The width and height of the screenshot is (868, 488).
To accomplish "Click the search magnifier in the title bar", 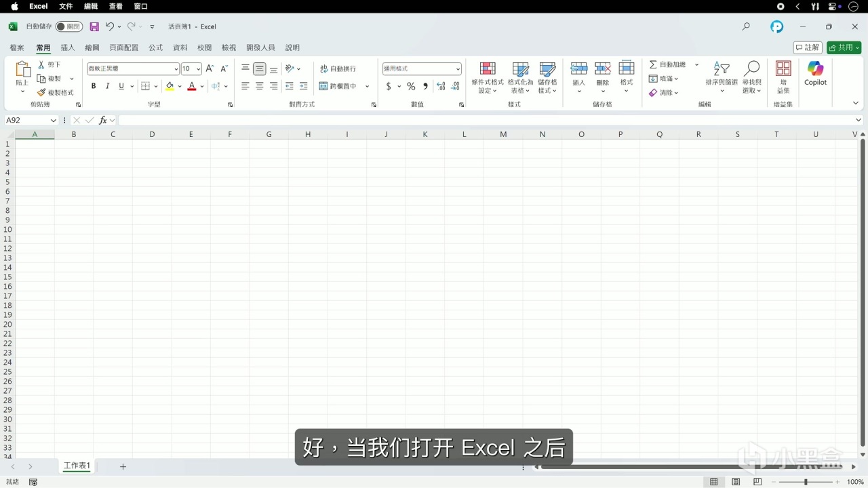I will click(x=746, y=26).
